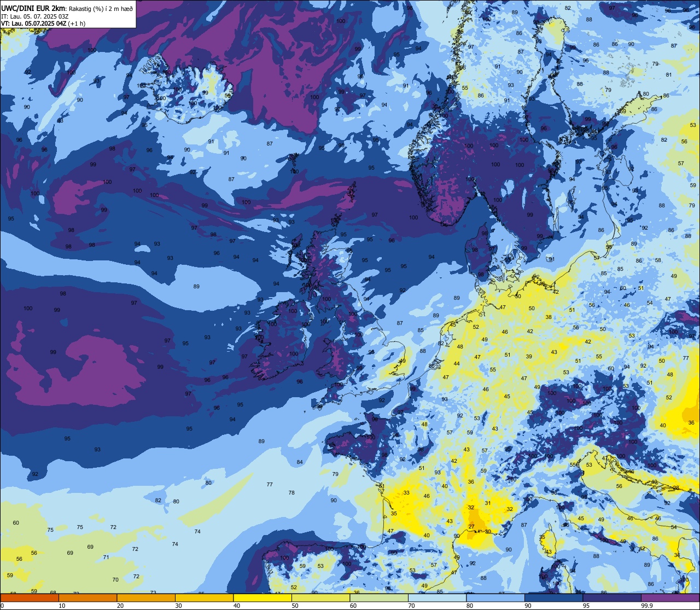Click the humidity value "78" over Bay of Biscay
The height and width of the screenshot is (610, 700).
click(x=291, y=493)
